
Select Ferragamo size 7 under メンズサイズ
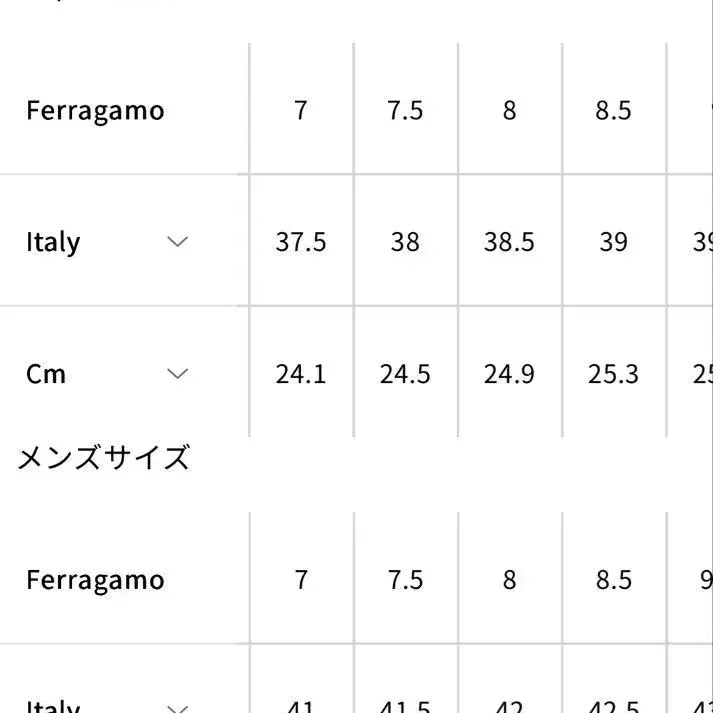(x=301, y=580)
